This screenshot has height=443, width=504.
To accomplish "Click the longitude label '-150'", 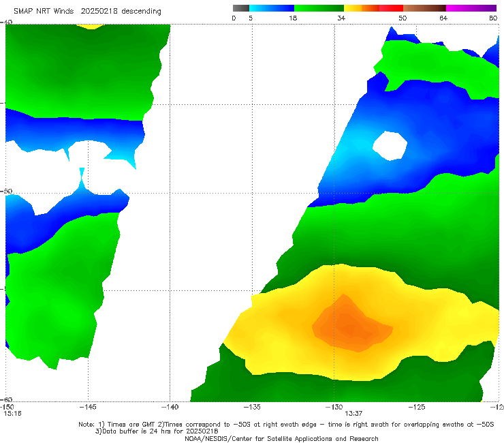I will pos(7,408).
